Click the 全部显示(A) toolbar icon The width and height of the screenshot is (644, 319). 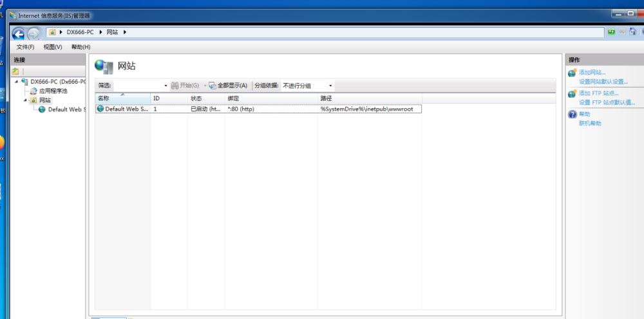tap(213, 86)
